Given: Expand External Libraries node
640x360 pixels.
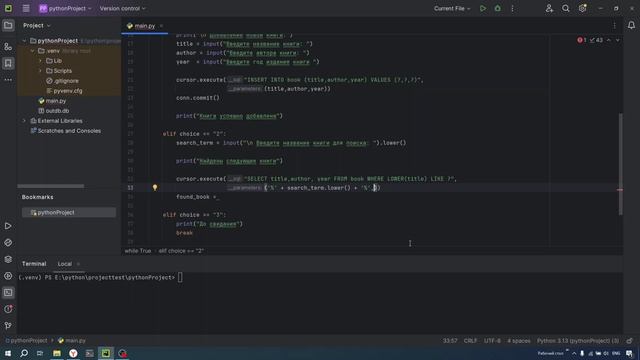Looking at the screenshot, I should pos(24,121).
